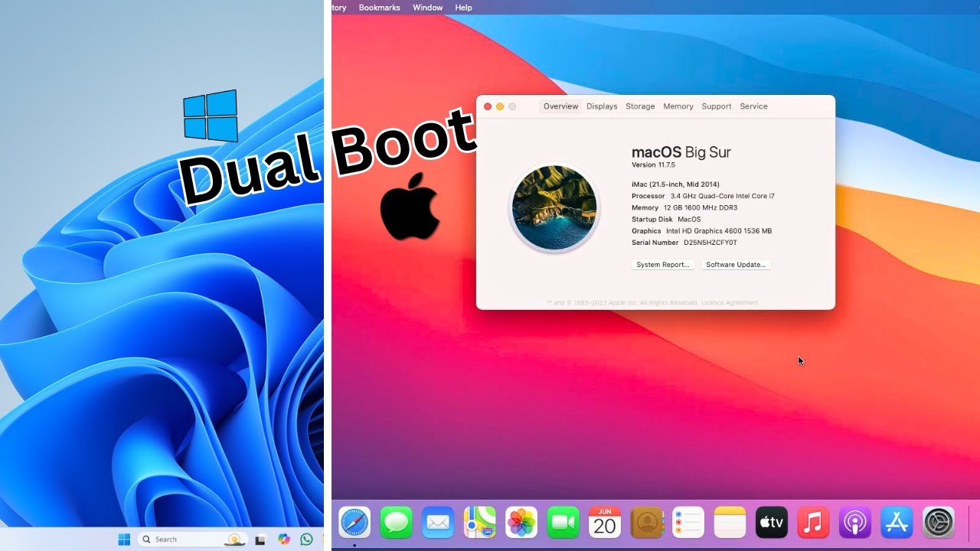Viewport: 980px width, 551px height.
Task: Click the "Version 11.7.5" text
Action: (655, 165)
